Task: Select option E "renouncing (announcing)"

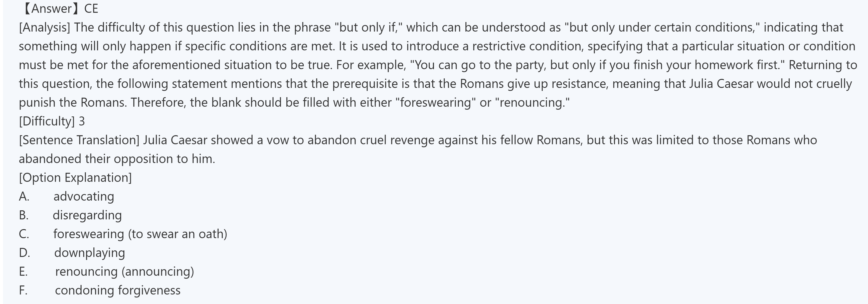Action: pyautogui.click(x=124, y=272)
